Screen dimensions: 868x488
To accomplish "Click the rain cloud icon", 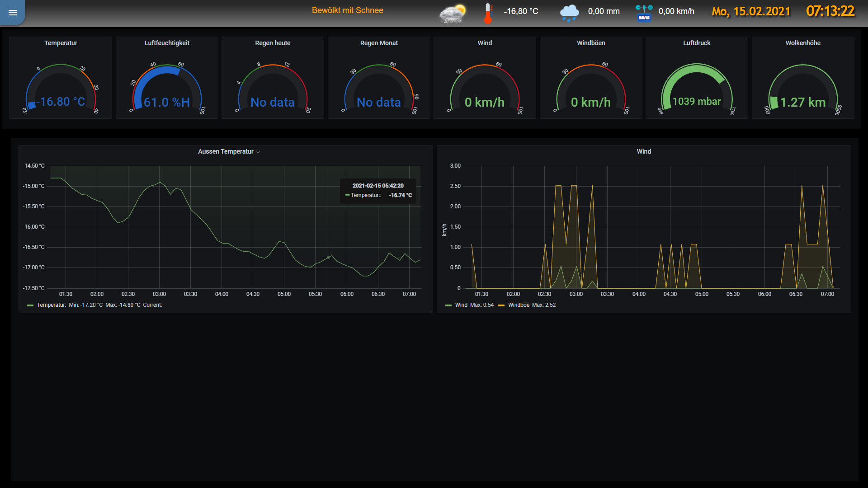I will click(569, 13).
